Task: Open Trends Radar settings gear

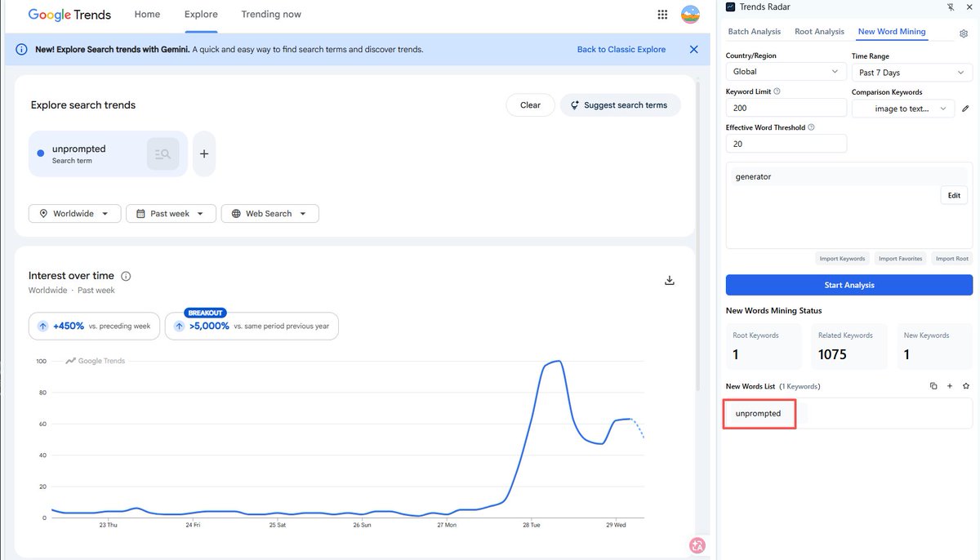Action: [x=964, y=33]
